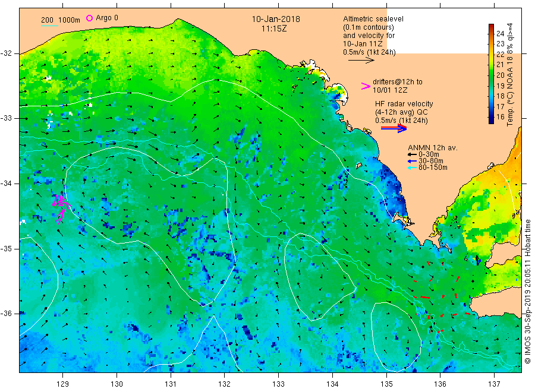Image resolution: width=535 pixels, height=392 pixels.
Task: Click the 134 longitude axis label
Action: (332, 384)
